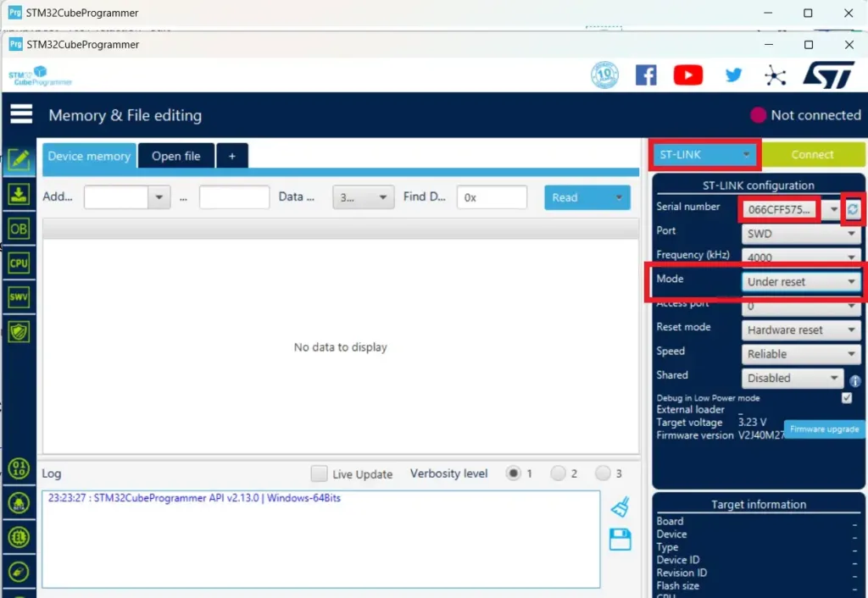Image resolution: width=868 pixels, height=598 pixels.
Task: Open the hamburger main menu
Action: (x=21, y=114)
